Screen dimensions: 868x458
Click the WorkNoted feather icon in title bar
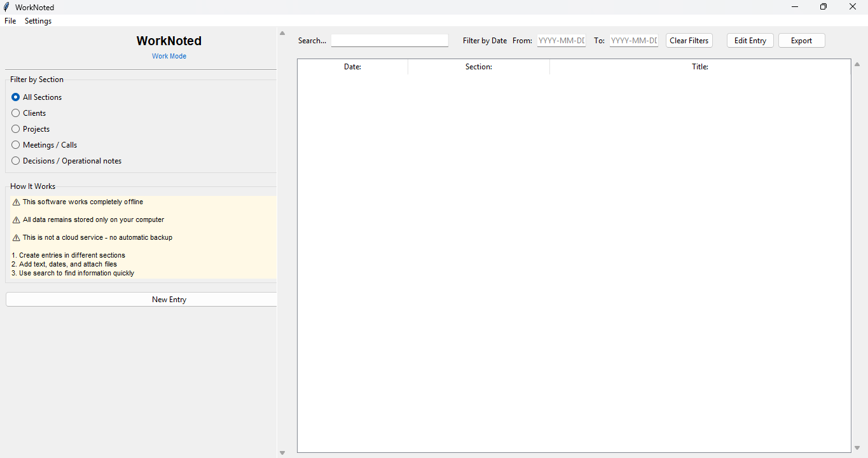6,7
